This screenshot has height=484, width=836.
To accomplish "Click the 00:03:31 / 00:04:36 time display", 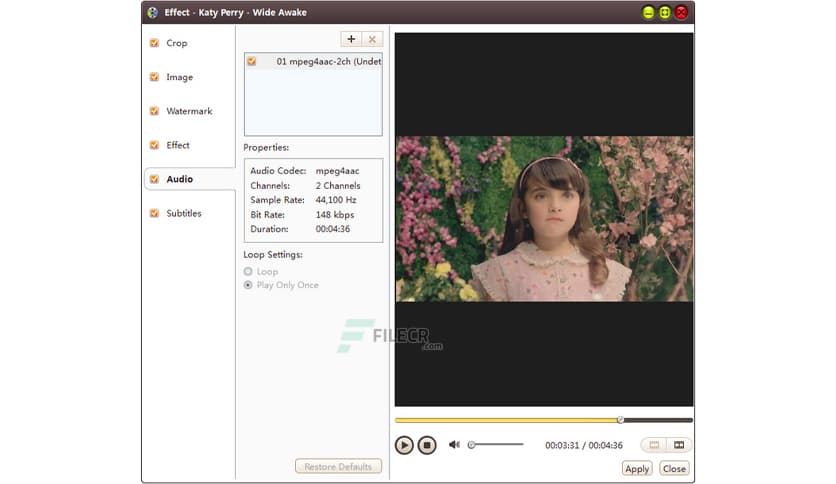I will pyautogui.click(x=584, y=445).
